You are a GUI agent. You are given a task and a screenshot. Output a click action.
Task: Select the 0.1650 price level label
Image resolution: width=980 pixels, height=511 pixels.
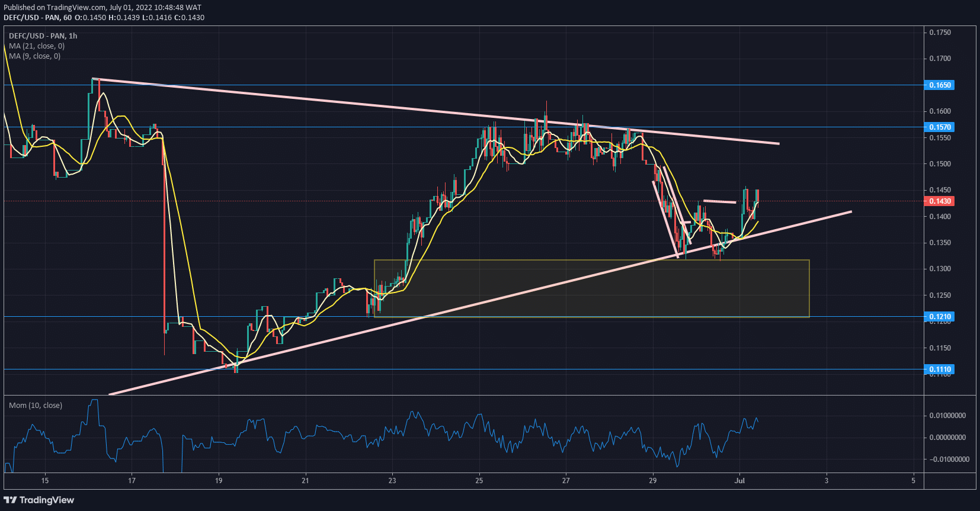pyautogui.click(x=940, y=85)
